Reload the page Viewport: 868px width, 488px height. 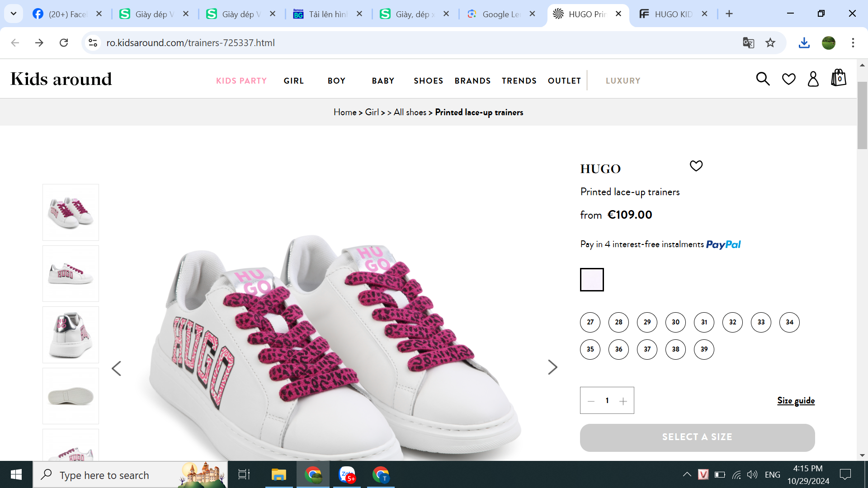pyautogui.click(x=64, y=43)
